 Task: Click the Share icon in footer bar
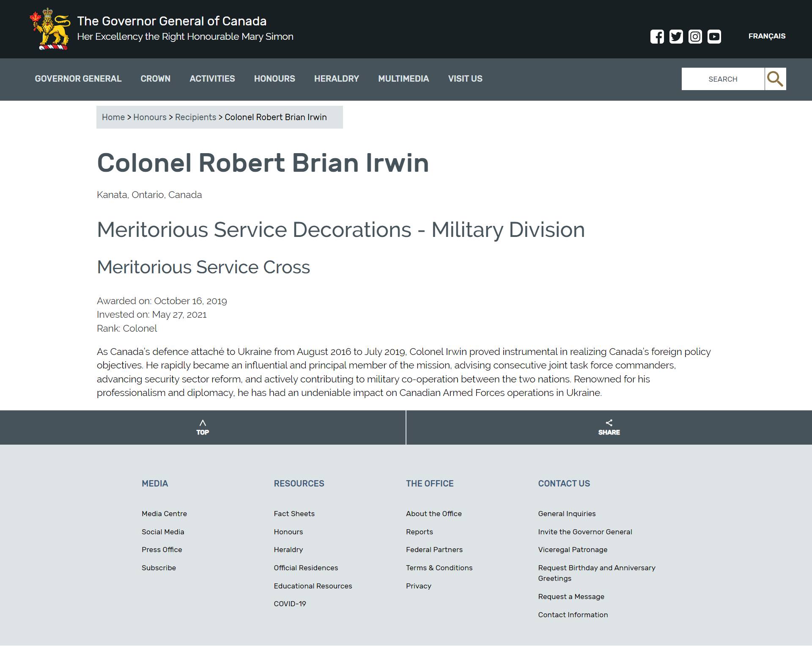point(609,423)
